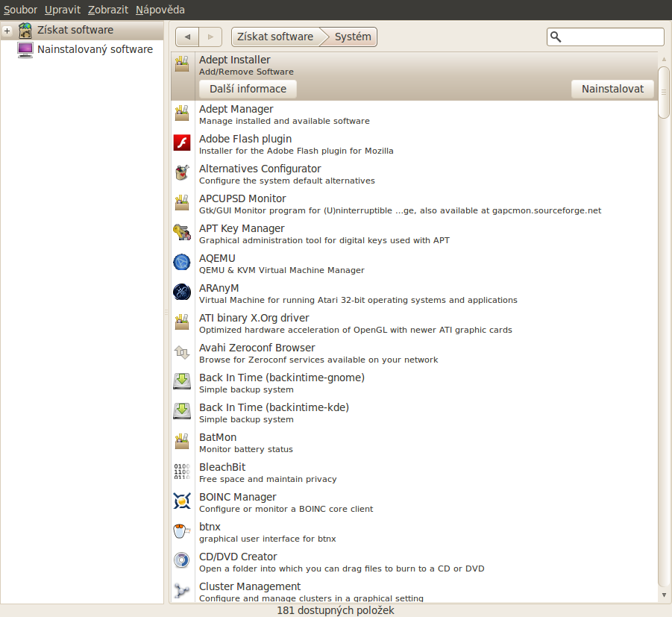The height and width of the screenshot is (617, 672).
Task: Click the Cluster Management icon
Action: [182, 590]
